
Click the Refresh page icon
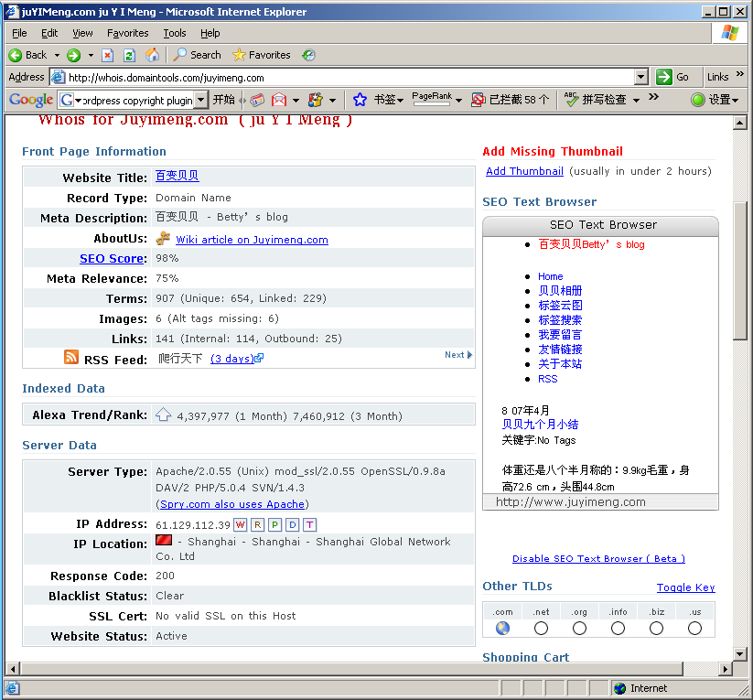tap(129, 55)
